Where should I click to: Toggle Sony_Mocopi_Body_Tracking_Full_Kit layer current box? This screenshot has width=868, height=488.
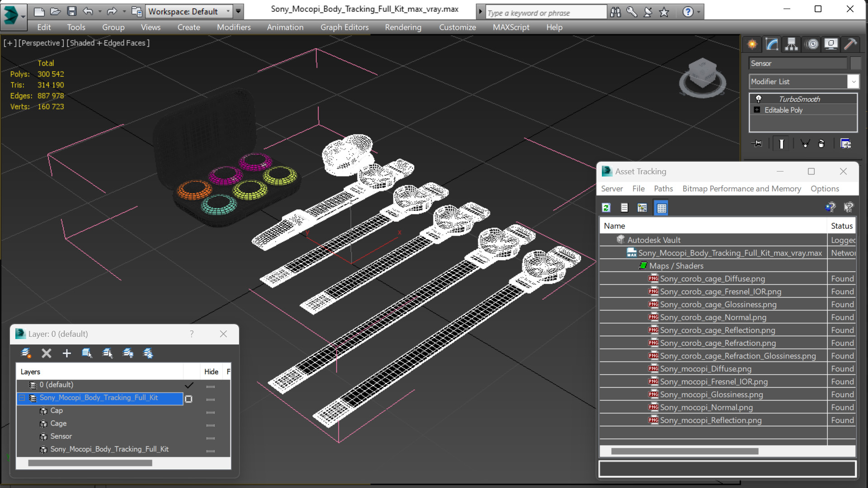tap(189, 399)
